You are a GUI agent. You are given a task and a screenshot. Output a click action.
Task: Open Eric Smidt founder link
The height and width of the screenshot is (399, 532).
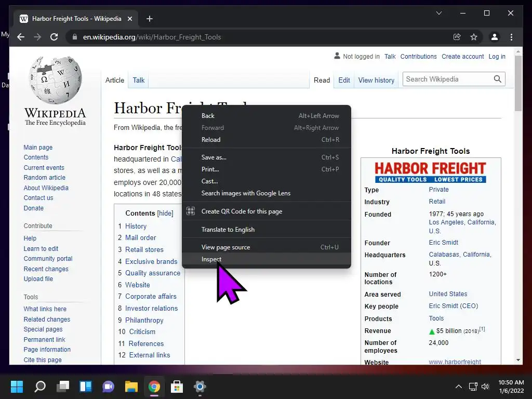click(444, 243)
